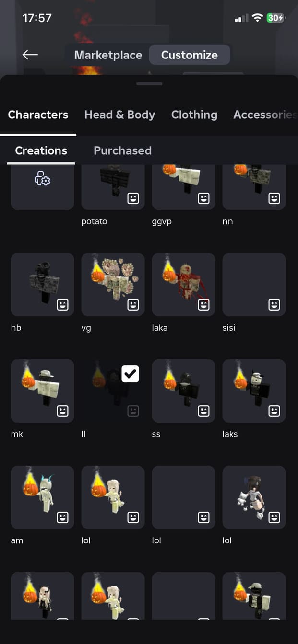Tap the battery indicator in status bar
The image size is (298, 644).
275,18
